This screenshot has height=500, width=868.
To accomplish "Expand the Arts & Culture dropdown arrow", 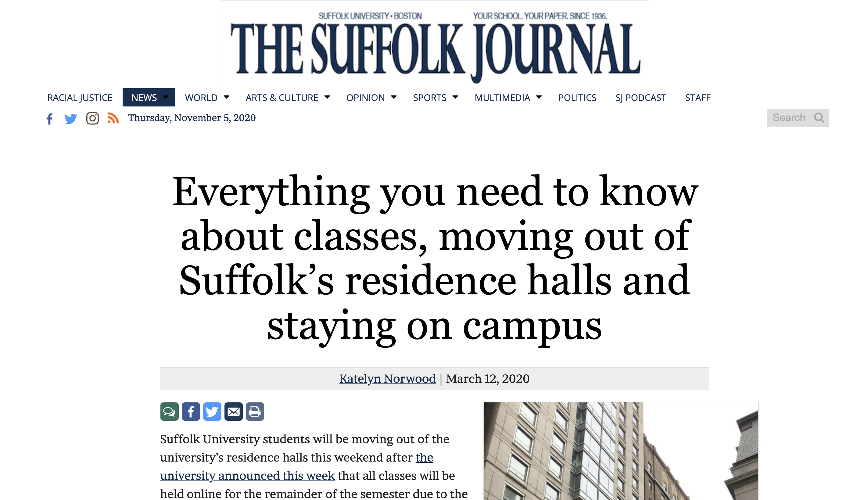I will 328,97.
